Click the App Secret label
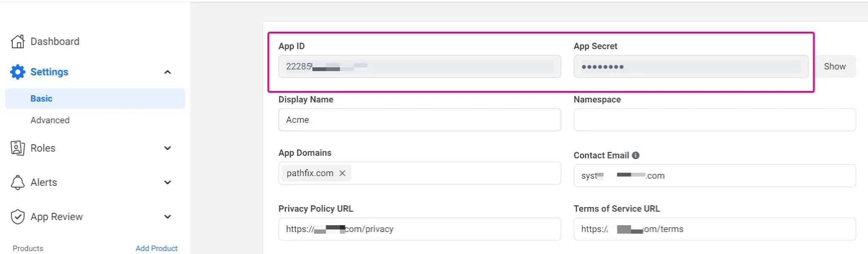 (x=595, y=46)
